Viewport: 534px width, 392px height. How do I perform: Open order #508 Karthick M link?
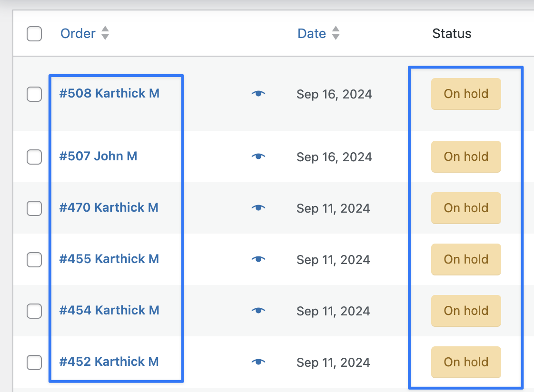(109, 93)
